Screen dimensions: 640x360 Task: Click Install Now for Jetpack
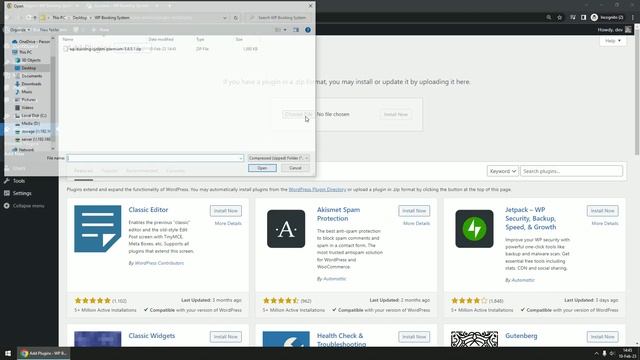(x=602, y=211)
